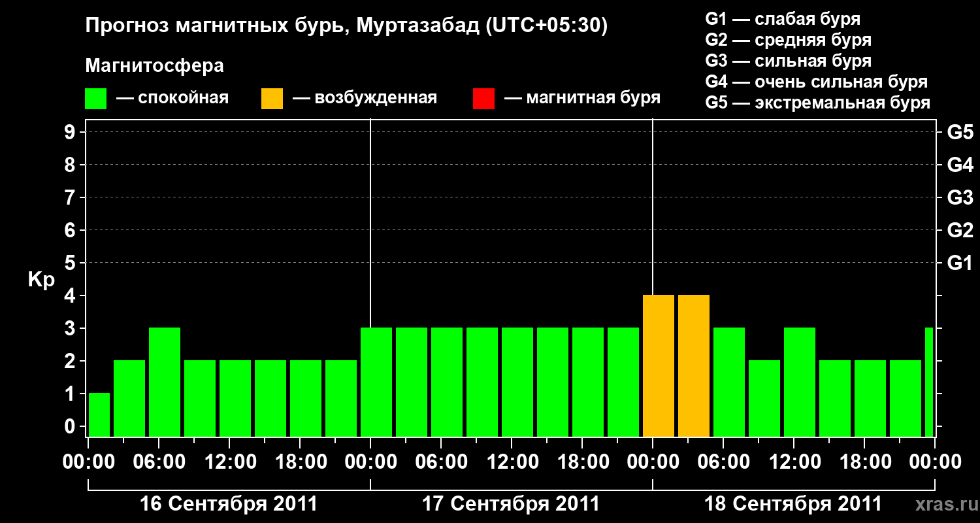This screenshot has height=523, width=980.
Task: Click the 'G2 — средняя буря' legend line
Action: [x=789, y=39]
